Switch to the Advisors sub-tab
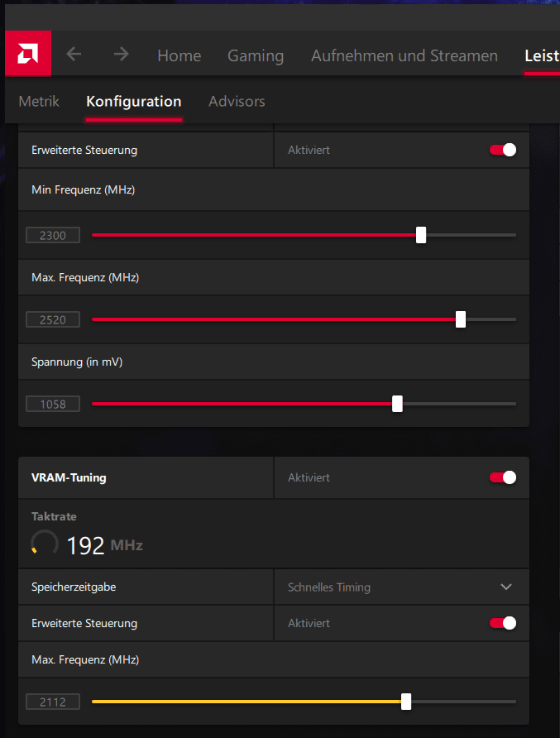The height and width of the screenshot is (738, 560). pyautogui.click(x=237, y=102)
